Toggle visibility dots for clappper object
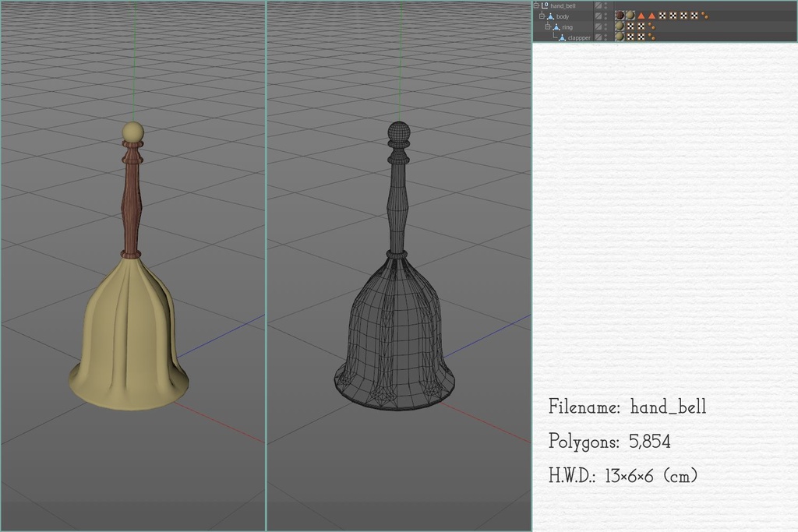798x532 pixels. point(606,37)
